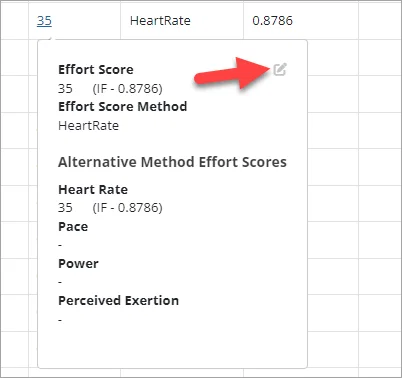Click the Effort Score Method label
The height and width of the screenshot is (378, 402).
tap(123, 107)
